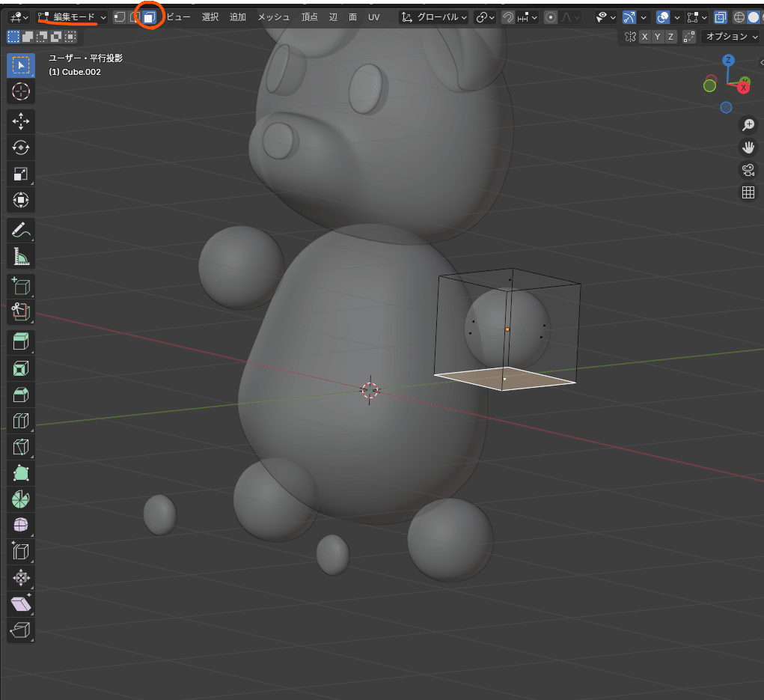
Task: Select the combined Transform tool
Action: 20,201
